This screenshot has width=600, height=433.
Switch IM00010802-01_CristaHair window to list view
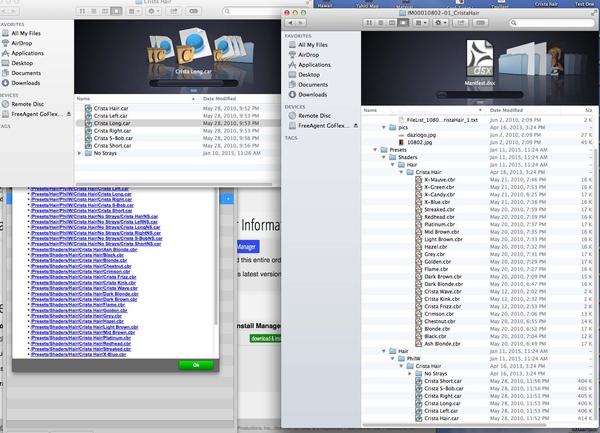click(381, 23)
